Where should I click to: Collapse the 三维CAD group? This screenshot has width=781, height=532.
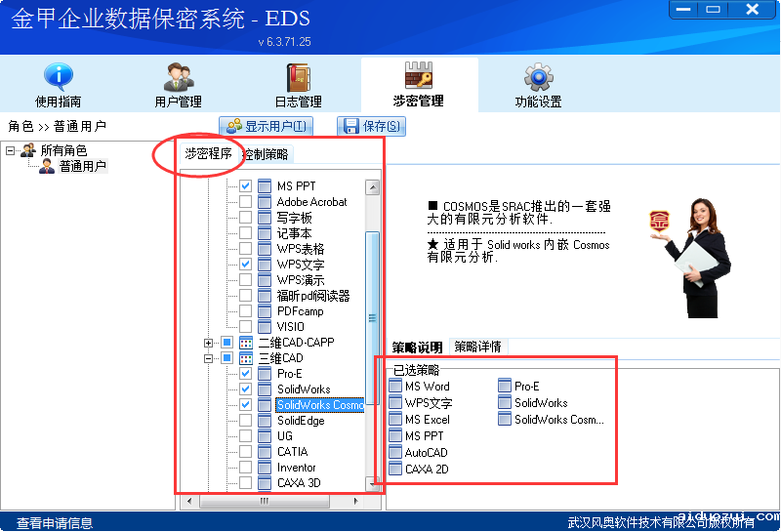coord(208,358)
